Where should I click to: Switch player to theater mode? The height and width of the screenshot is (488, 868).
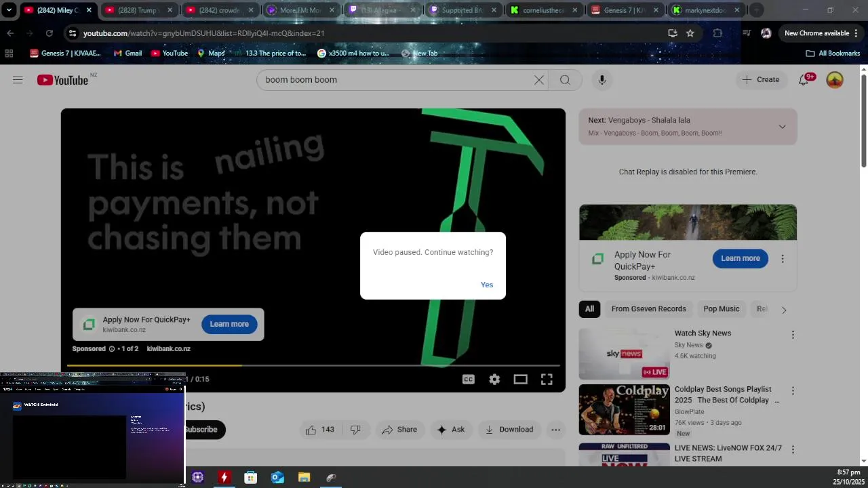click(520, 380)
